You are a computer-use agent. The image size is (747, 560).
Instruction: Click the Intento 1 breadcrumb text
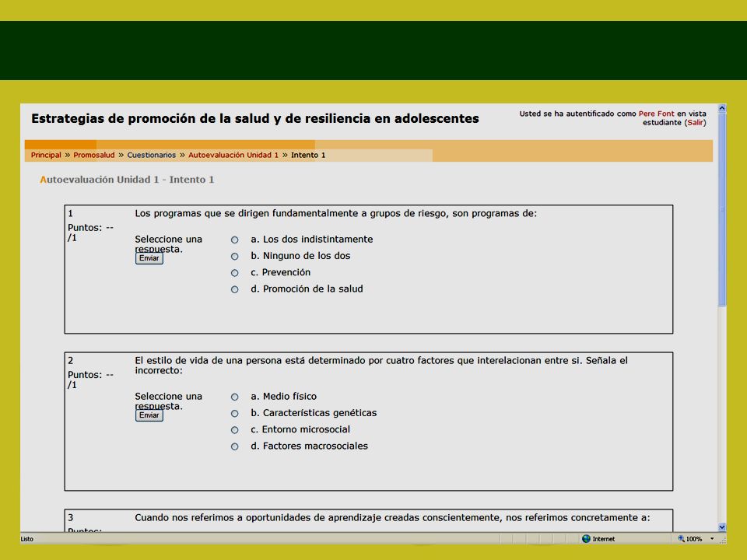(x=308, y=156)
